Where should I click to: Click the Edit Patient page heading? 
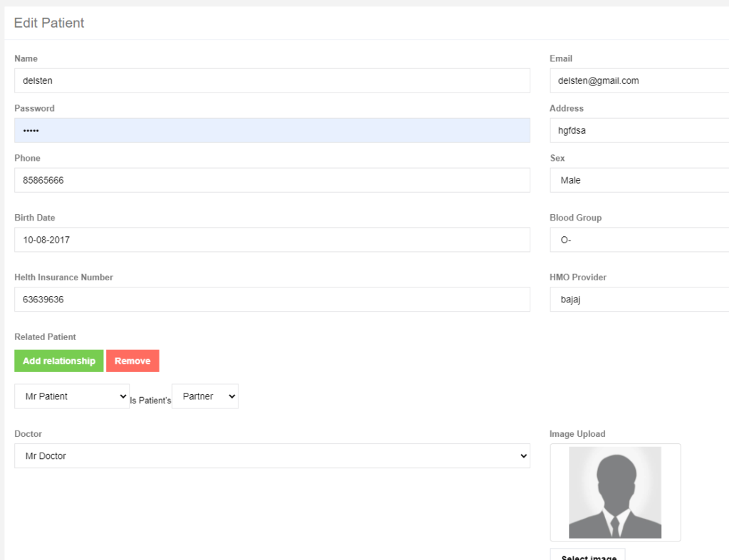49,23
